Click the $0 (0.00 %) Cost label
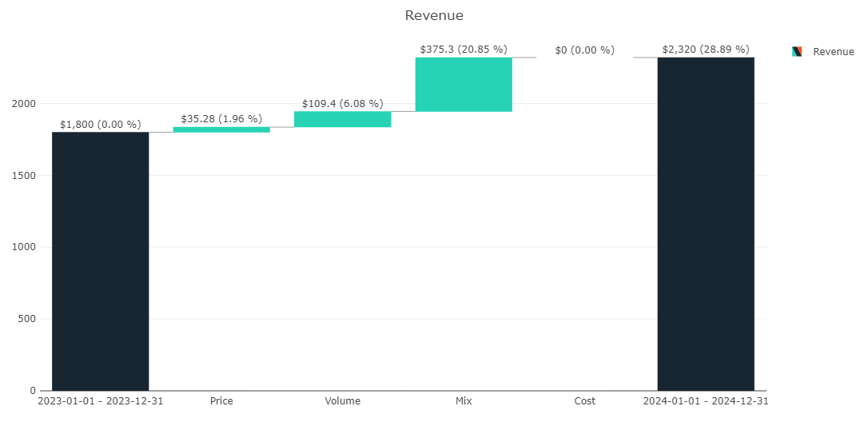Image resolution: width=868 pixels, height=430 pixels. click(x=584, y=50)
